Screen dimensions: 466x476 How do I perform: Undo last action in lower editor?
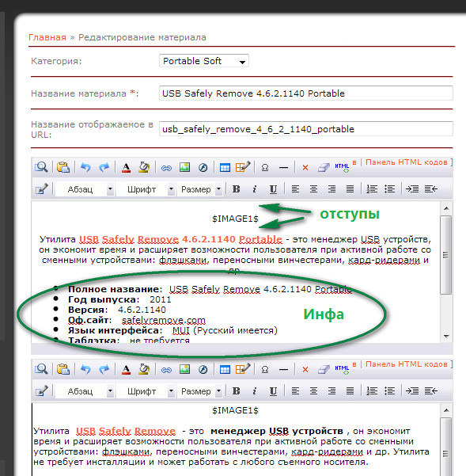(x=85, y=369)
